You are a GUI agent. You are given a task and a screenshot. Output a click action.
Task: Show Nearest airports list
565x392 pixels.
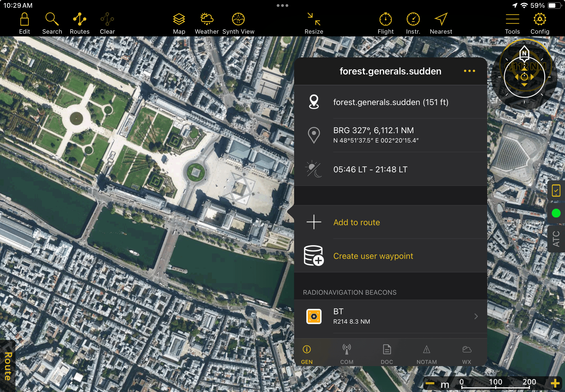441,23
